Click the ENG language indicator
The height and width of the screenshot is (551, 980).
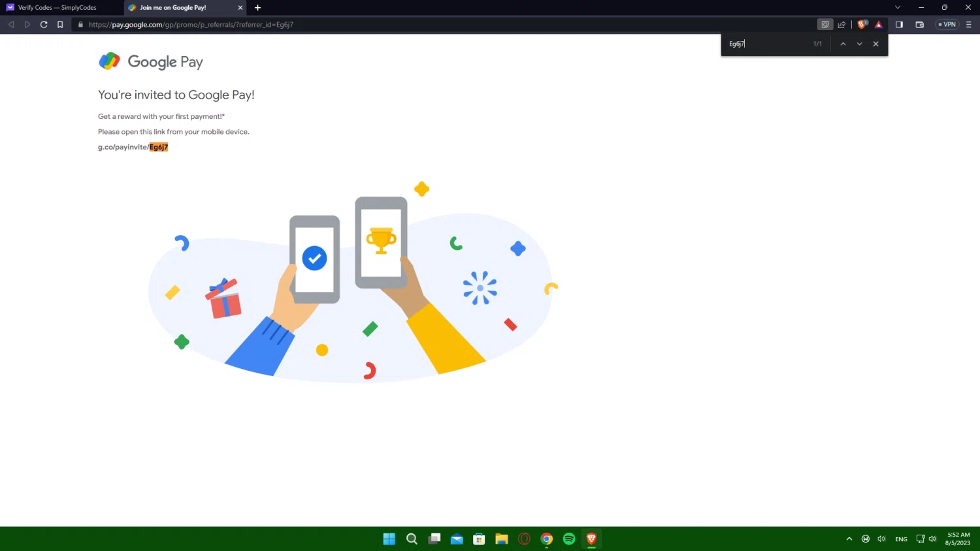[x=902, y=539]
